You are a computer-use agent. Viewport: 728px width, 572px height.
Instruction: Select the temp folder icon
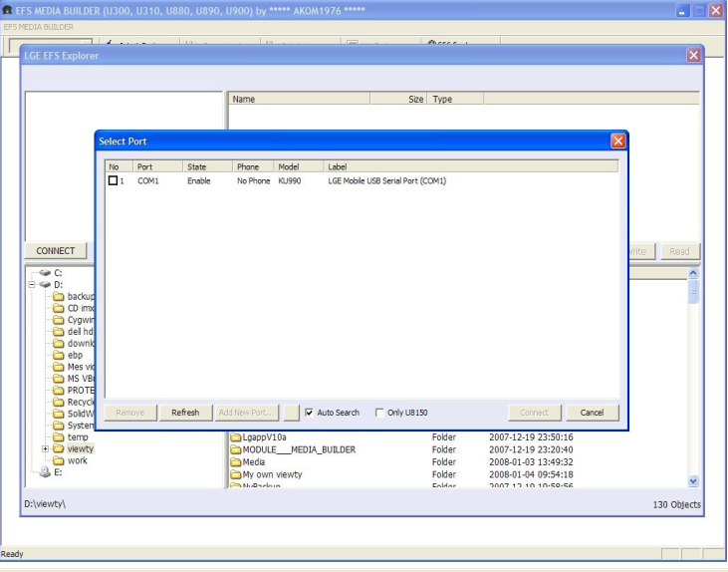tap(59, 437)
